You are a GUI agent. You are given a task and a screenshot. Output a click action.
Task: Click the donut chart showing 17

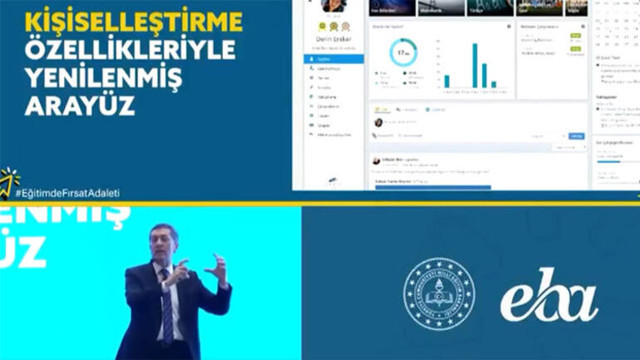(403, 53)
